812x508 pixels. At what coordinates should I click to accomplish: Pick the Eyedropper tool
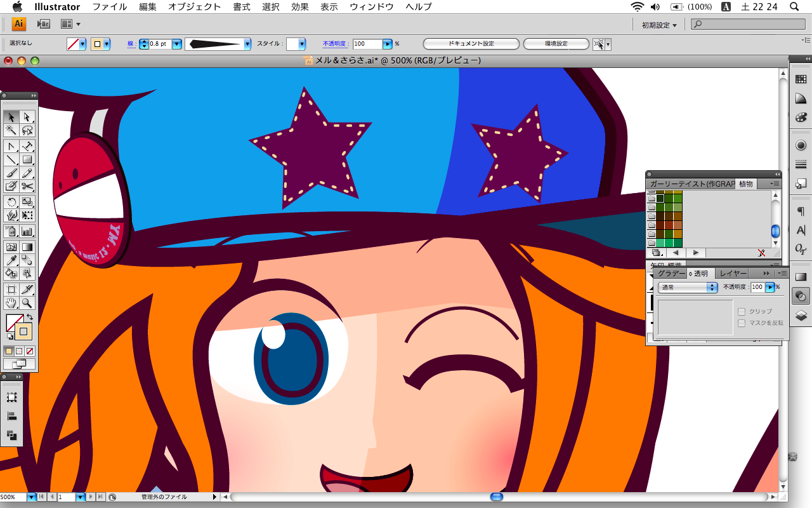tap(11, 260)
